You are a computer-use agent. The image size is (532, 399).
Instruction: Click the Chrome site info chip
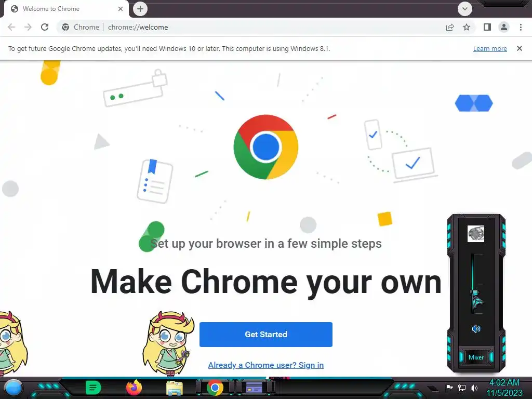tap(81, 27)
